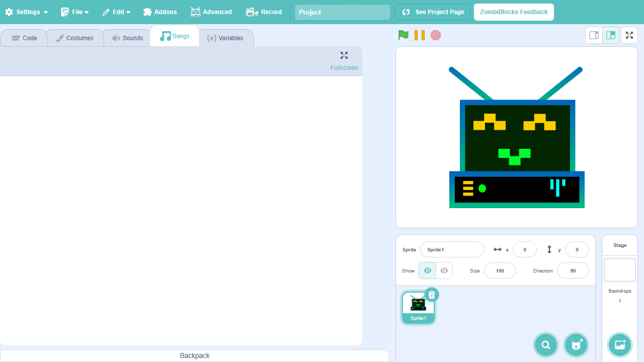
Task: Start recording with the Record button
Action: [x=264, y=12]
